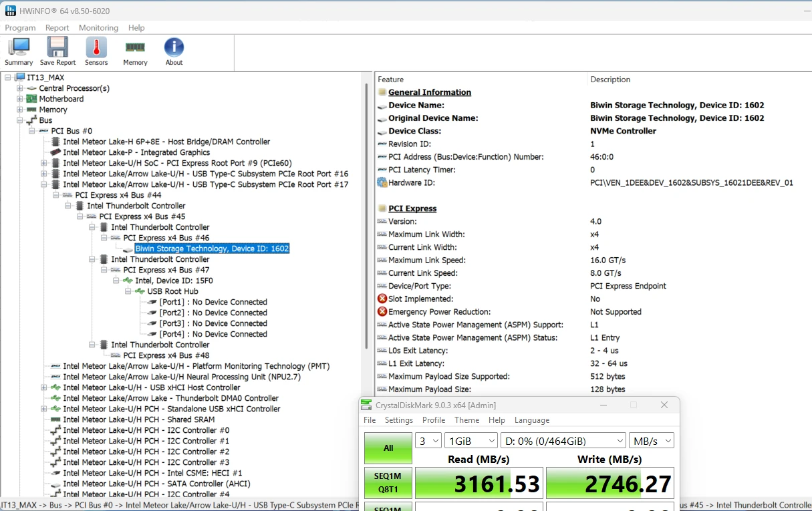Image resolution: width=812 pixels, height=511 pixels.
Task: Open the 1GiB test size dropdown
Action: (x=470, y=441)
